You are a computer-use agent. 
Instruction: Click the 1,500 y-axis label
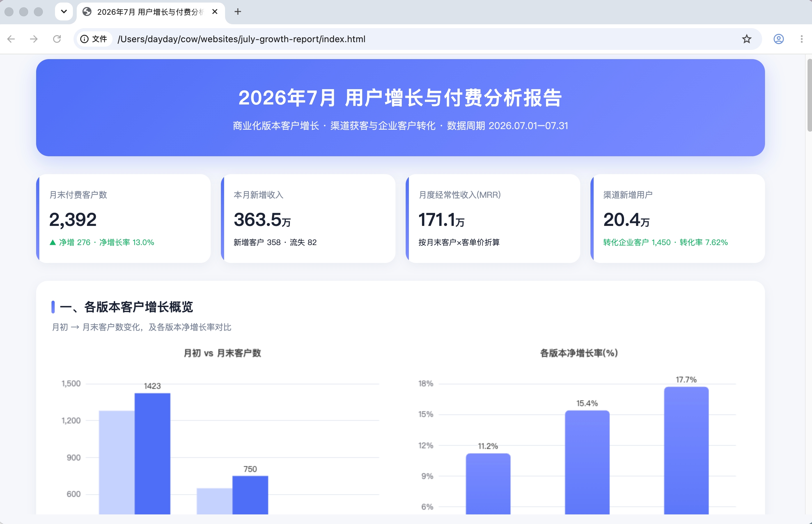pos(71,384)
